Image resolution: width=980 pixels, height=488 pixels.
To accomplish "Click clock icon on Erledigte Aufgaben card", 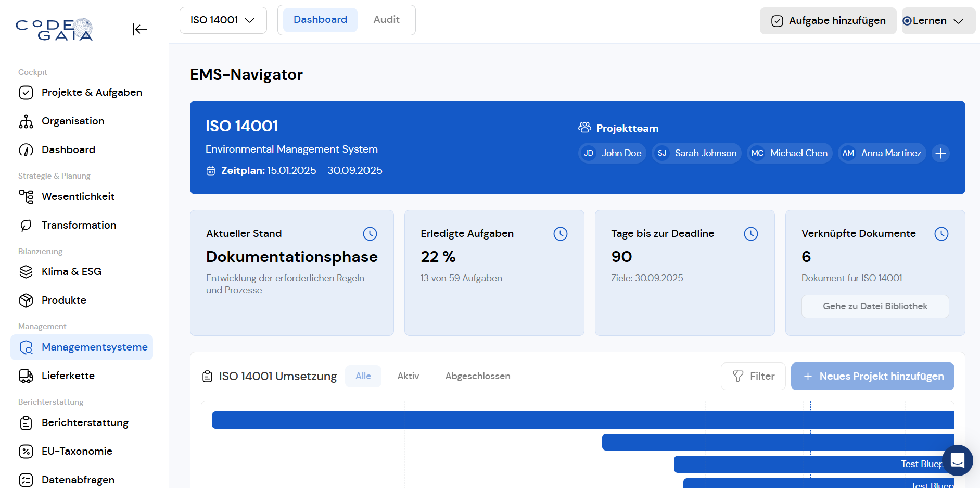I will tap(561, 234).
